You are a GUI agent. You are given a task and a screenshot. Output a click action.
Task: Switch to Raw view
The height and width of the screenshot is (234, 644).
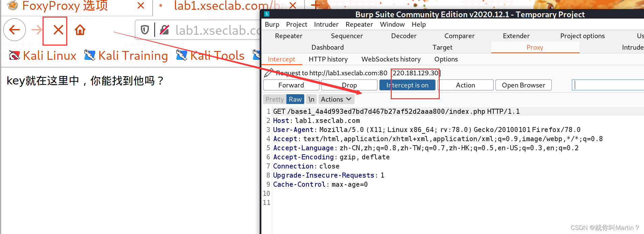pos(295,99)
